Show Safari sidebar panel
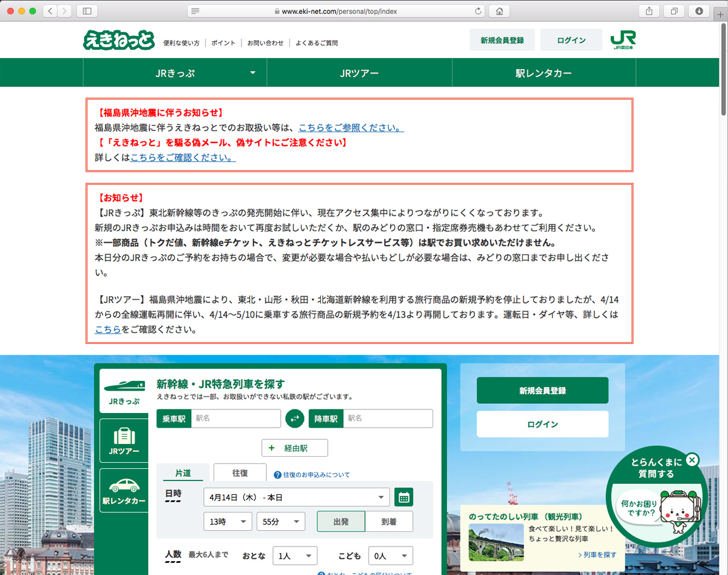The height and width of the screenshot is (575, 728). 87,11
